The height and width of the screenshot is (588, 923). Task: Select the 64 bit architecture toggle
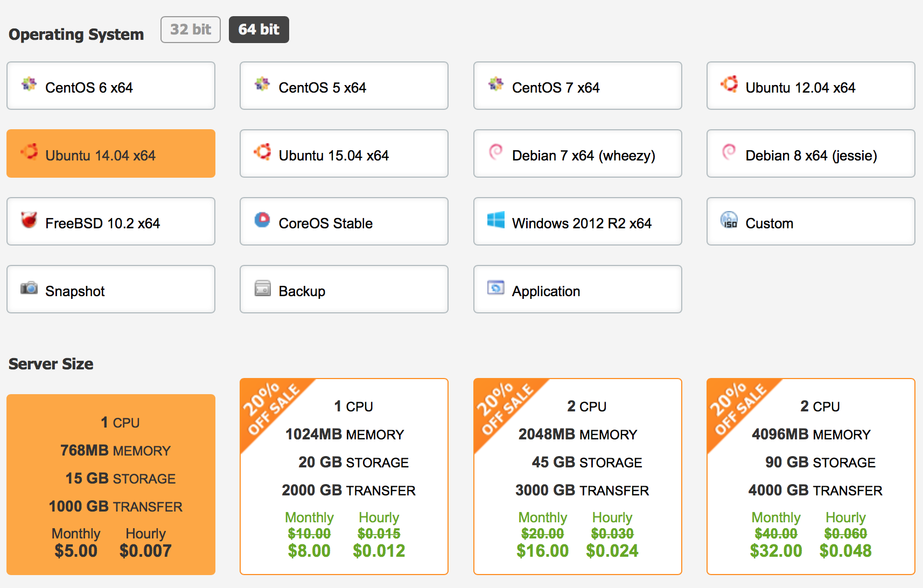[x=259, y=30]
